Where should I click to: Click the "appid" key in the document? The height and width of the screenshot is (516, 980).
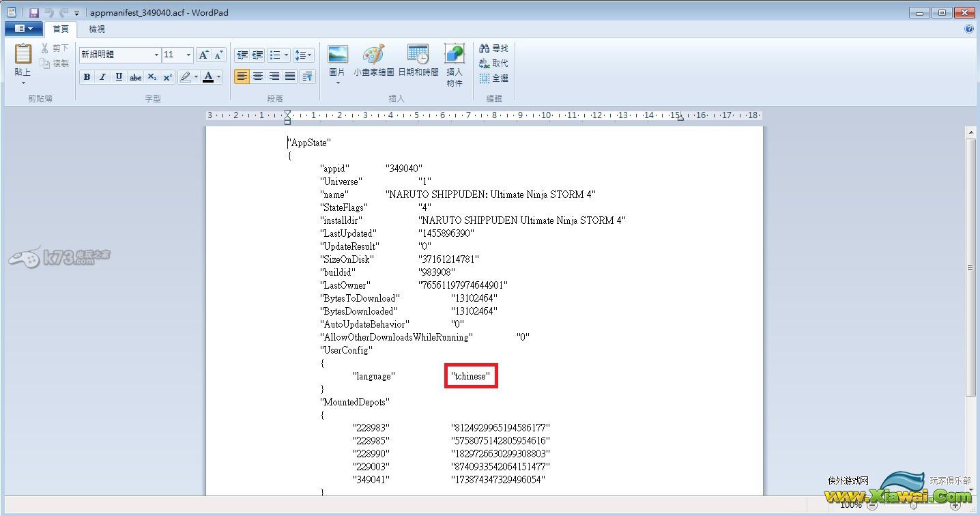pos(335,169)
